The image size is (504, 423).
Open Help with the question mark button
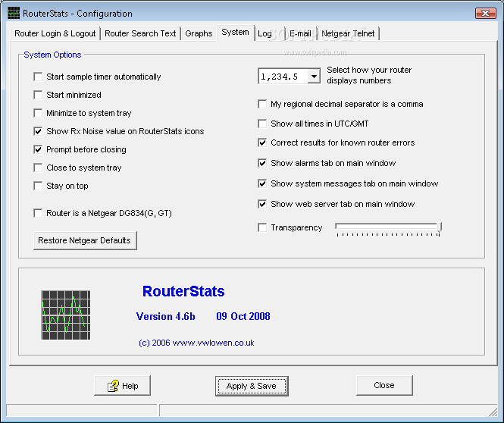tap(122, 385)
